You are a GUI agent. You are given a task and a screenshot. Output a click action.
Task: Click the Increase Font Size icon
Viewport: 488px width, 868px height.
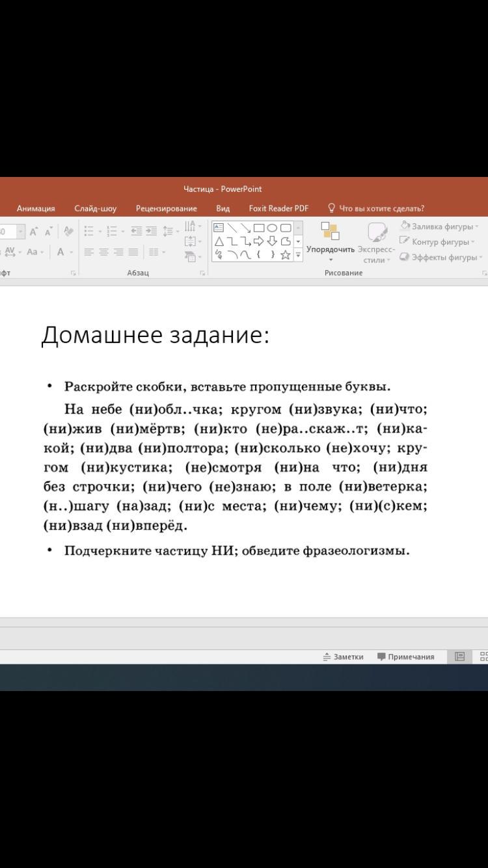[x=33, y=232]
